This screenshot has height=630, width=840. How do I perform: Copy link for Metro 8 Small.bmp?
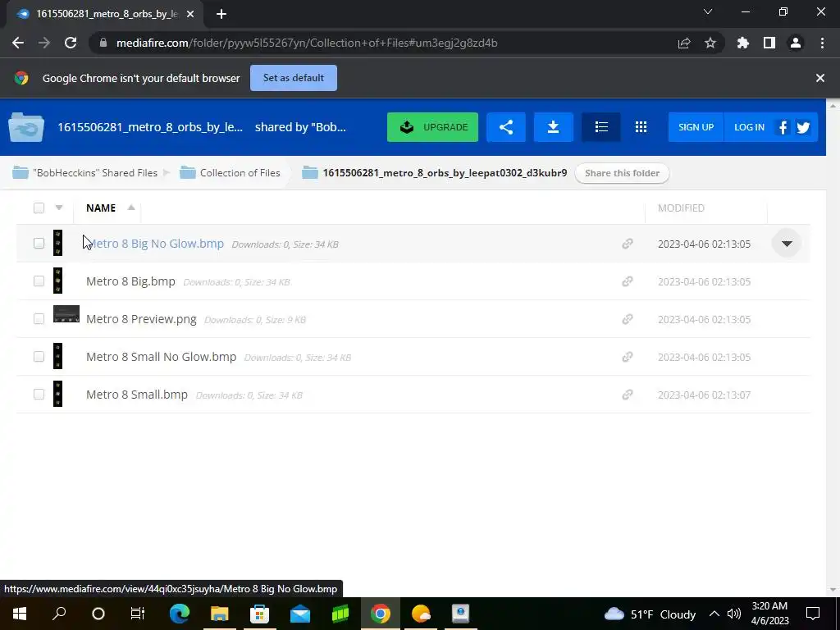click(628, 395)
